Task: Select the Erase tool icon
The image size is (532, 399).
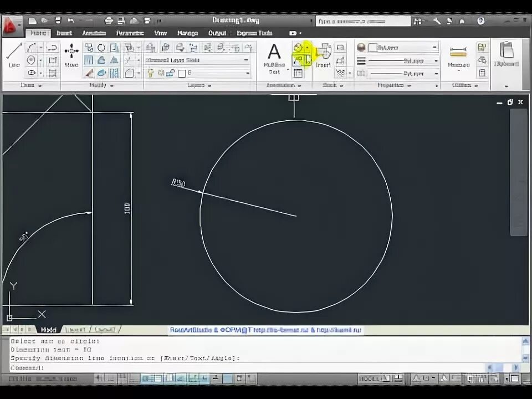Action: point(89,73)
